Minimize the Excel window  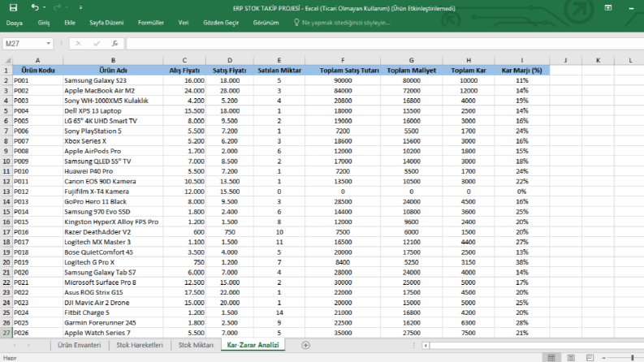[631, 8]
